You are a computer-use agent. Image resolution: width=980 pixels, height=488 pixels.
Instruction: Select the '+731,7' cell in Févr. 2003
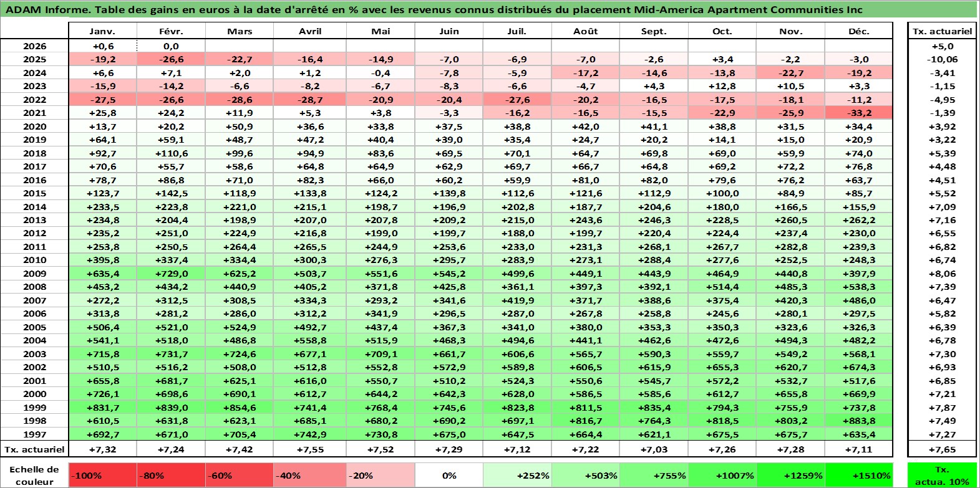point(171,354)
